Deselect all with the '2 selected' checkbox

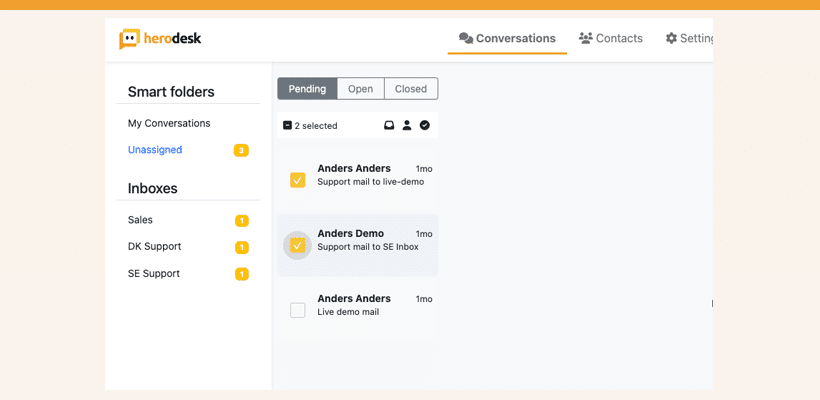287,125
